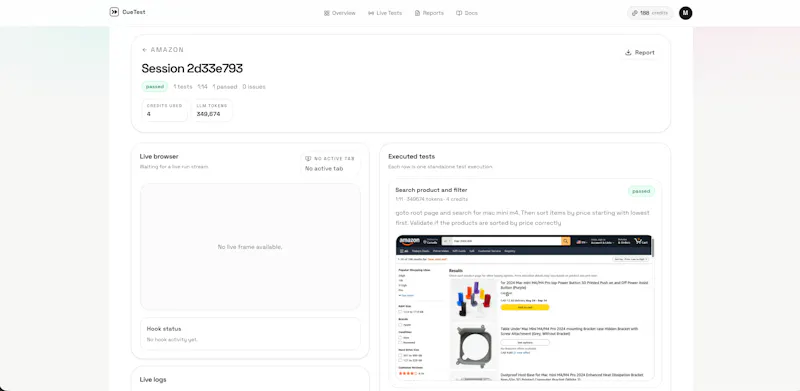
Task: Go back via the AMAZON link
Action: coord(163,50)
